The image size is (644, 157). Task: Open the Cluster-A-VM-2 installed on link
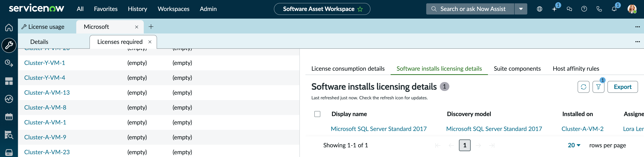[582, 129]
